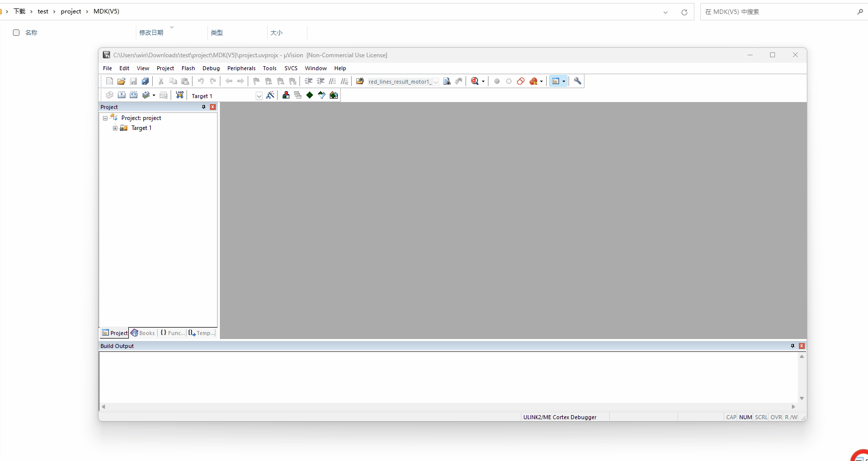The height and width of the screenshot is (461, 868).
Task: Collapse the Project: project tree node
Action: 105,118
